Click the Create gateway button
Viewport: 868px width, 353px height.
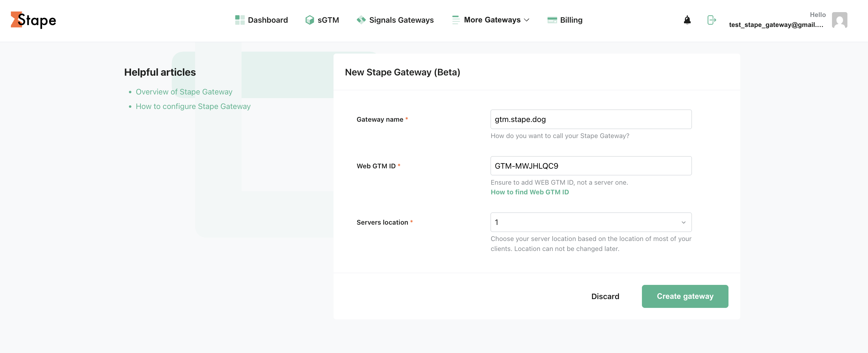(685, 296)
